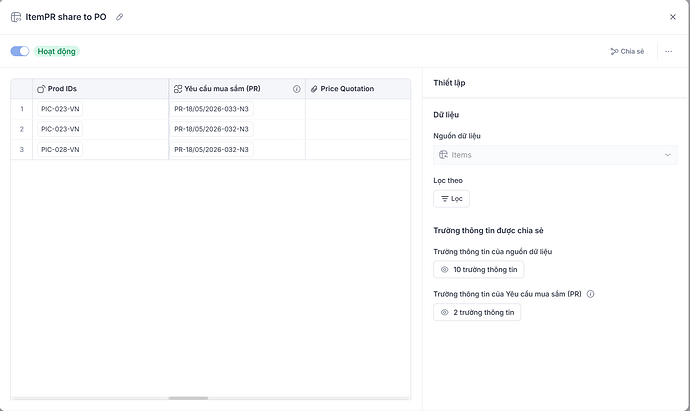Click the empty Price Quotation cell in row 1
690x411 pixels.
[358, 109]
